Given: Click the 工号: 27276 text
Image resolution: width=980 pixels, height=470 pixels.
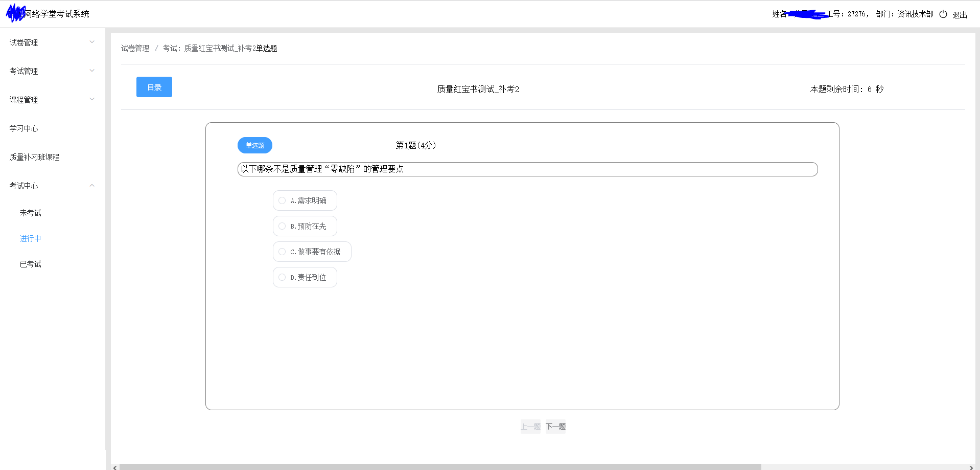Looking at the screenshot, I should tap(847, 14).
